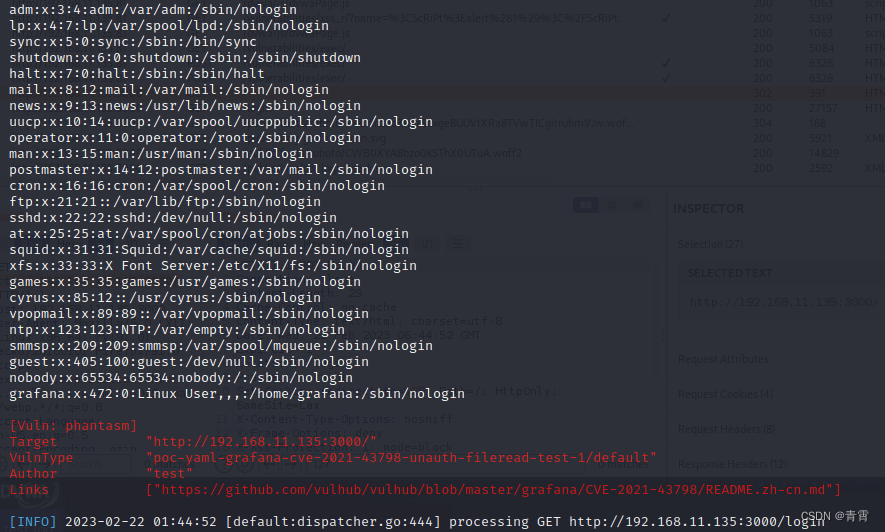Click the man:x:13:15 passwd line
The width and height of the screenshot is (885, 532).
click(x=161, y=153)
